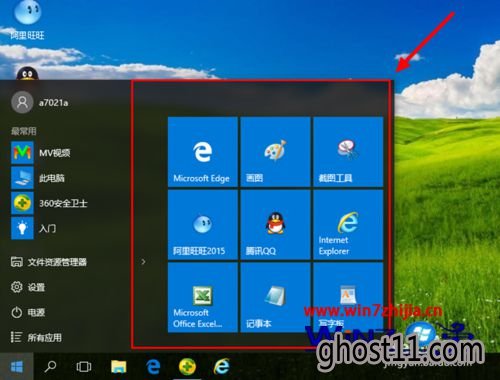Launch Edge from the taskbar
Screen dimensions: 500x380
point(153,367)
